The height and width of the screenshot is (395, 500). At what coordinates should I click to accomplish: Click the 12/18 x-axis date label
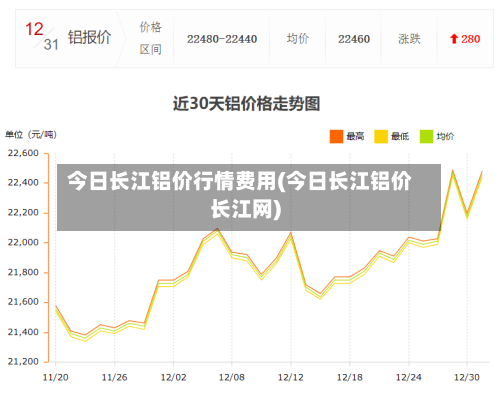point(350,377)
